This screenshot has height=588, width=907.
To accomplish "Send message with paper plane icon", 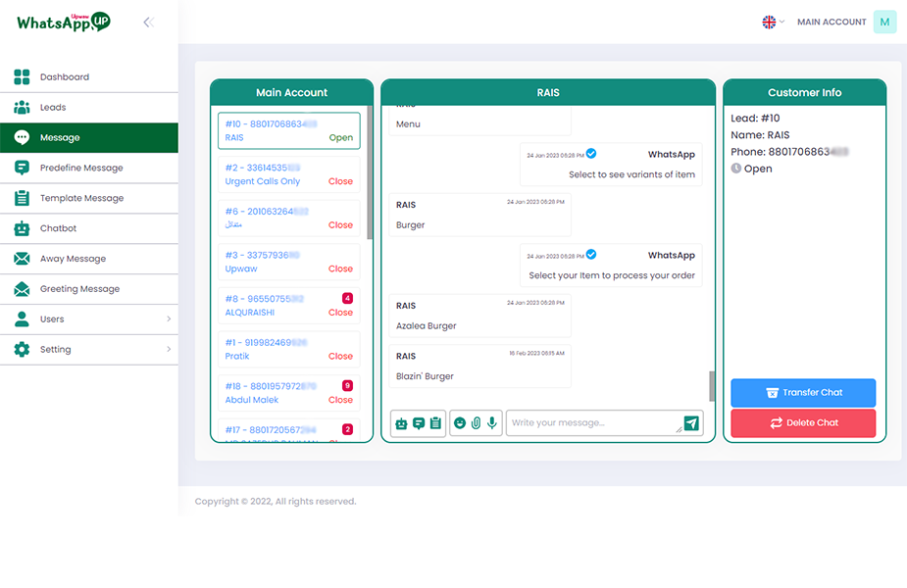I will [692, 423].
